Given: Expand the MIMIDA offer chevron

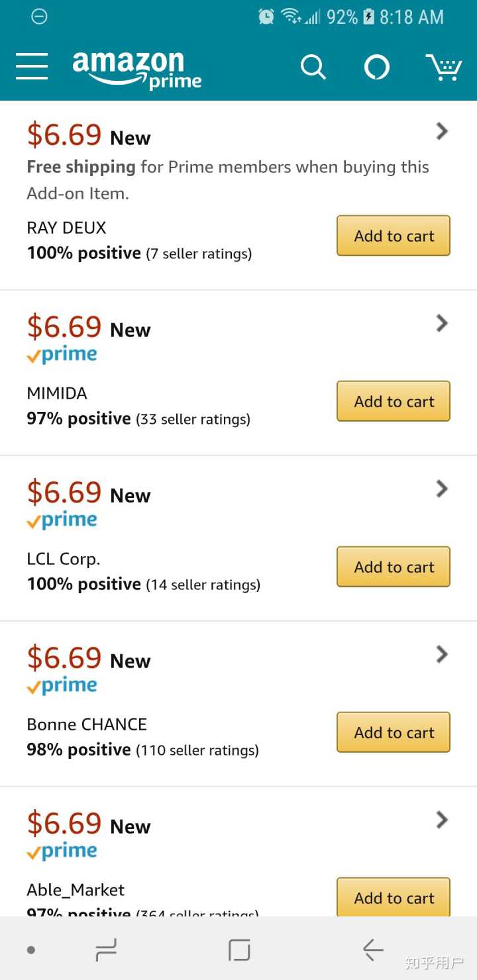Looking at the screenshot, I should pos(442,323).
